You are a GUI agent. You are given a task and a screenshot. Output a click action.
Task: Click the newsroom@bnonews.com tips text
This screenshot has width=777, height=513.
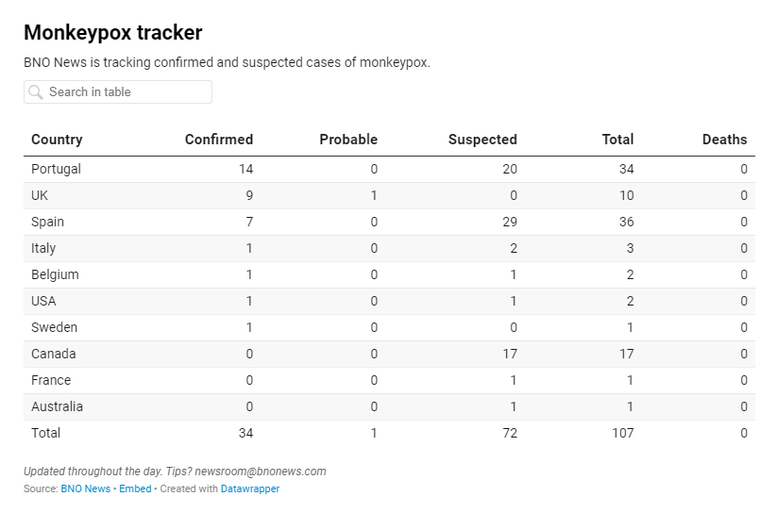pyautogui.click(x=261, y=471)
